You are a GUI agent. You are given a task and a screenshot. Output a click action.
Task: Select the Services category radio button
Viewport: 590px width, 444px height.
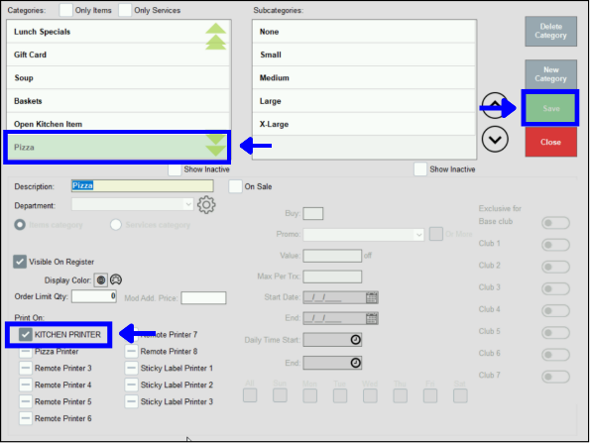pyautogui.click(x=116, y=225)
